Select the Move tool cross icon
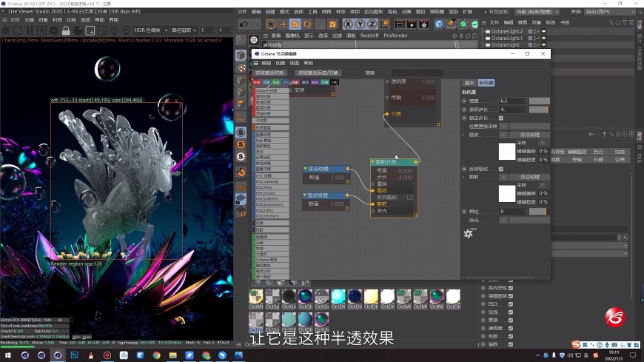Screen dimensions: 644x362 [x=283, y=24]
